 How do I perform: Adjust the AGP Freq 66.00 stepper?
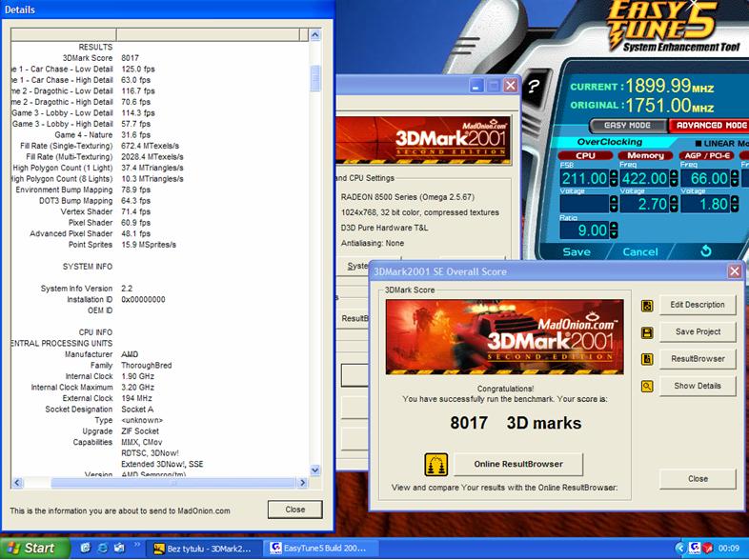click(734, 178)
